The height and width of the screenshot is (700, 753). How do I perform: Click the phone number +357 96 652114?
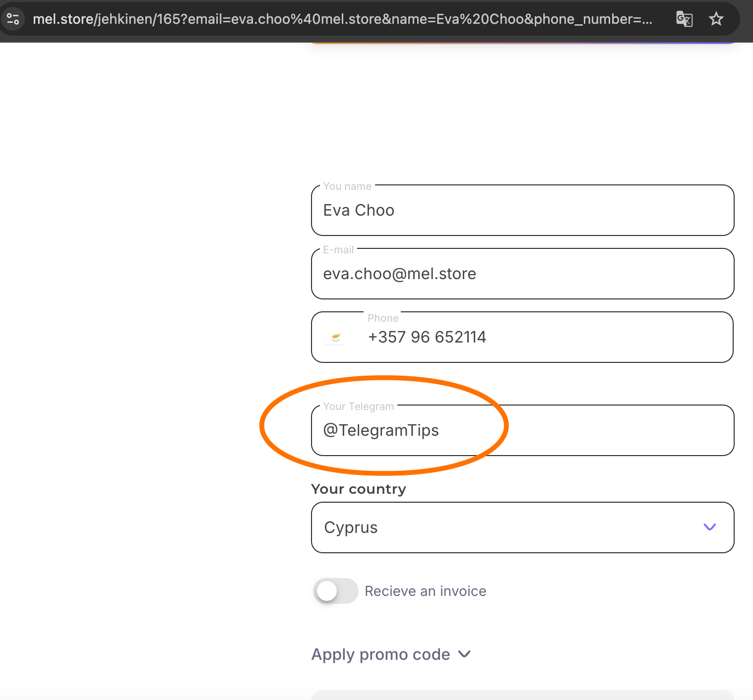[427, 337]
